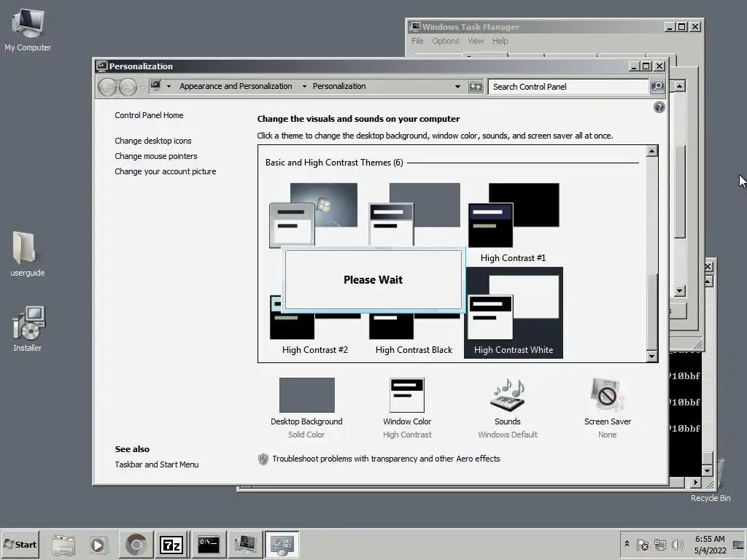Click the Personalization taskbar button
Image resolution: width=747 pixels, height=560 pixels.
[282, 544]
